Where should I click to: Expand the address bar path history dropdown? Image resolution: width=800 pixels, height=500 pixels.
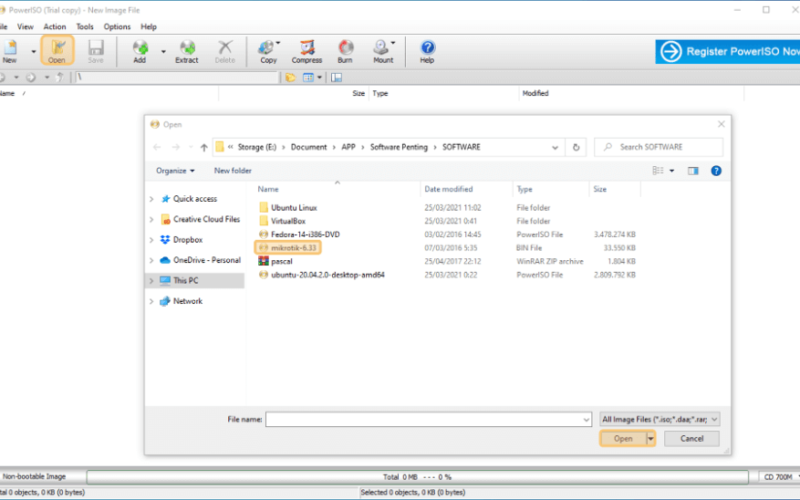(x=555, y=147)
